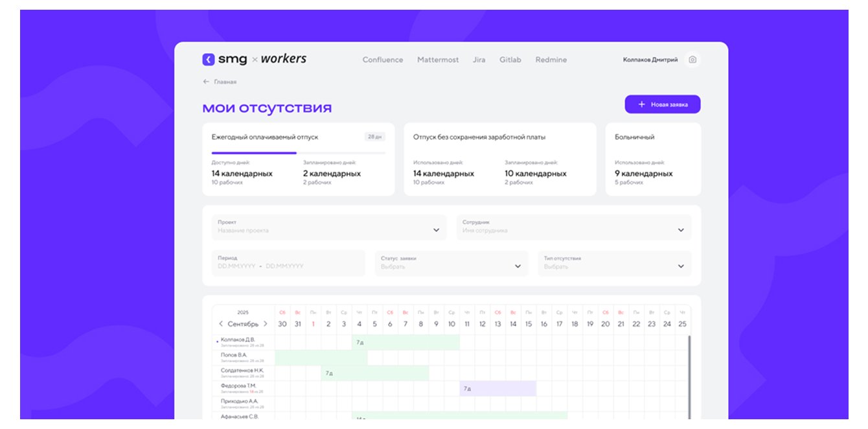Screen dimensions: 868x429
Task: Click day 25 in calendar header
Action: coord(682,323)
